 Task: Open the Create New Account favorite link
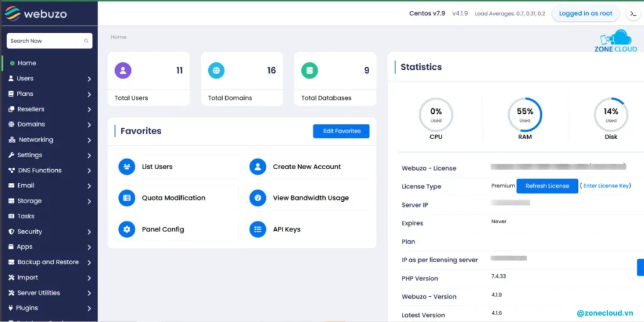pos(307,167)
